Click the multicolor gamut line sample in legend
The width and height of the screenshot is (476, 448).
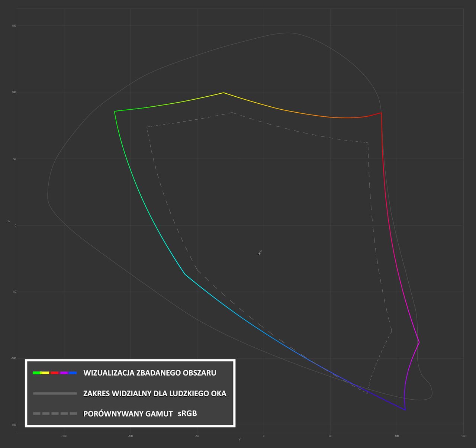click(x=55, y=373)
